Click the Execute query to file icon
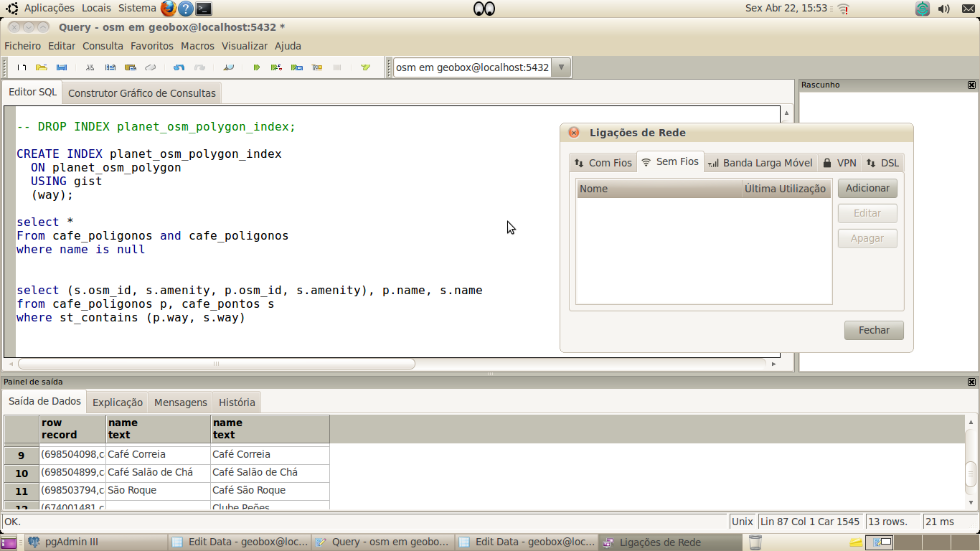 pos(296,67)
